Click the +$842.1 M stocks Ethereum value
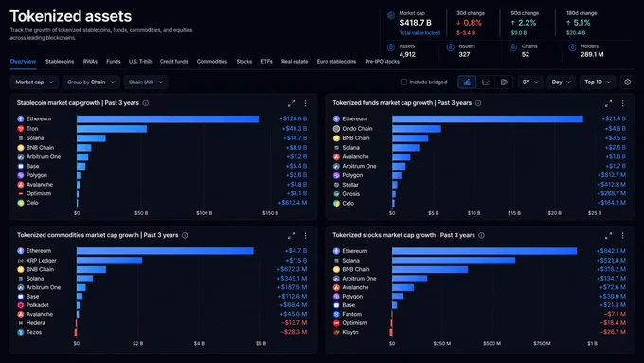 tap(611, 251)
